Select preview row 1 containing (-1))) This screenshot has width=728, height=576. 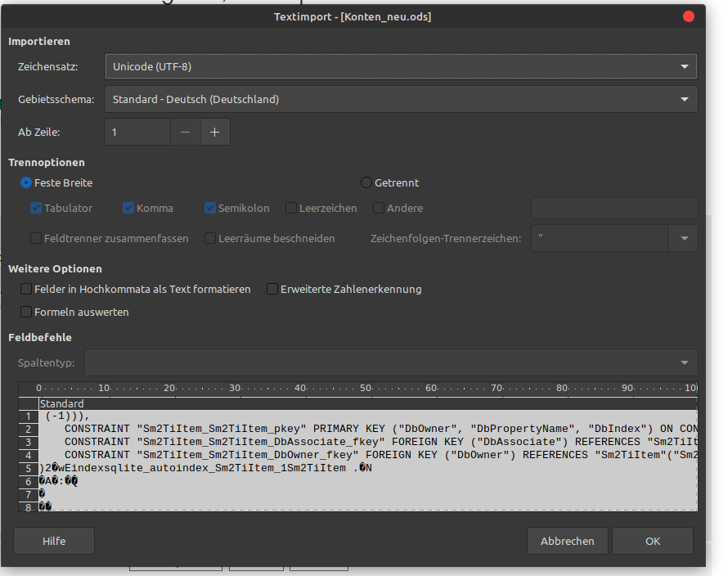[368, 416]
